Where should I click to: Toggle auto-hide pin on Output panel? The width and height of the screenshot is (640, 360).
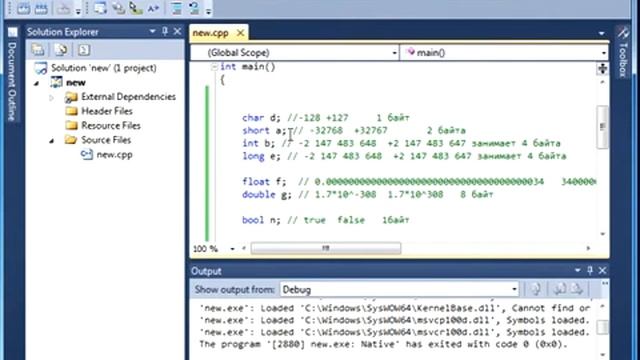(x=590, y=270)
